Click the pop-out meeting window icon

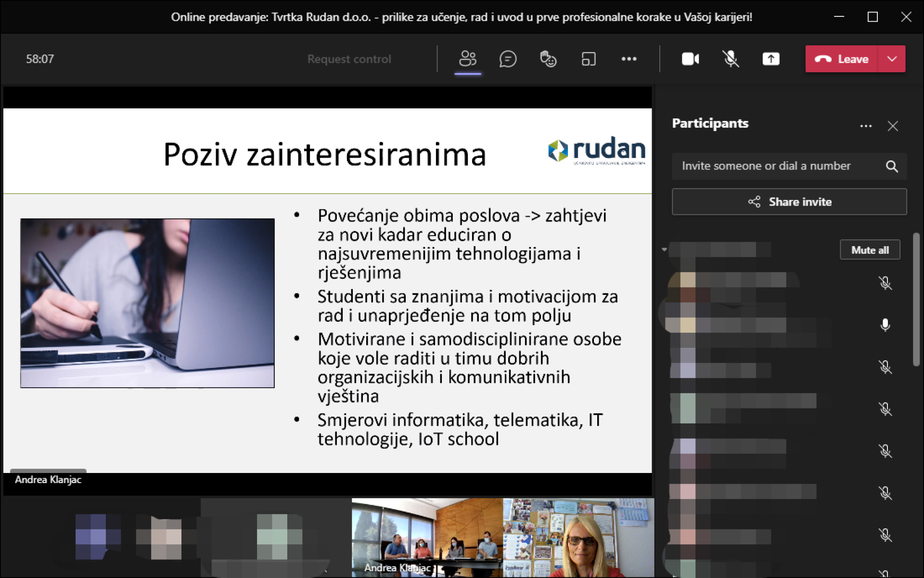[x=589, y=59]
